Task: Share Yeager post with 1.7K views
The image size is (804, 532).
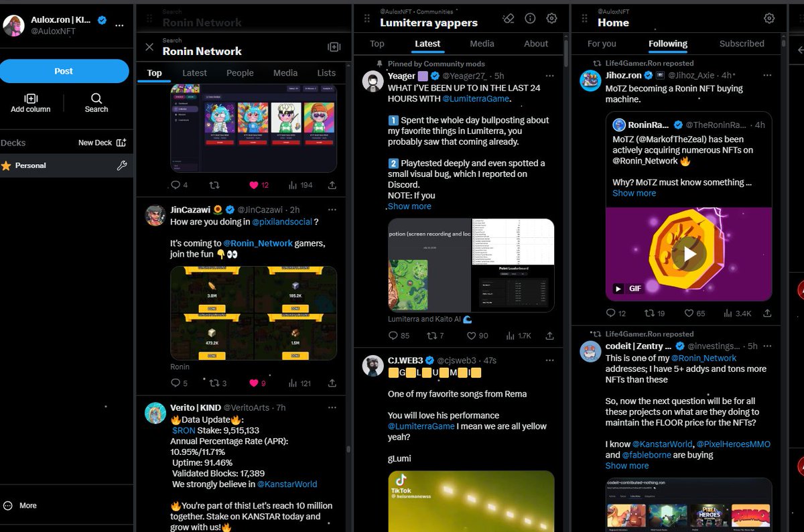Action: [549, 336]
